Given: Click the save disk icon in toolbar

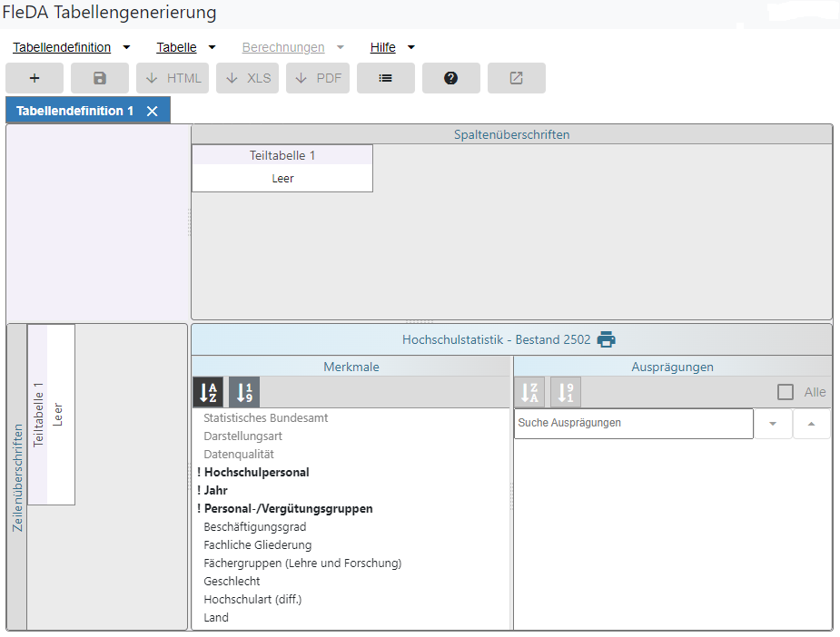Looking at the screenshot, I should pyautogui.click(x=100, y=78).
